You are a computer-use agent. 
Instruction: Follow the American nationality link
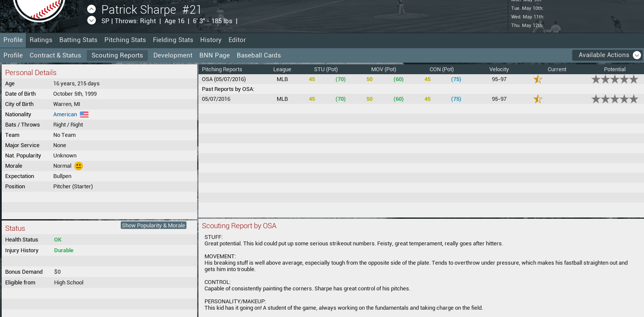click(x=65, y=115)
